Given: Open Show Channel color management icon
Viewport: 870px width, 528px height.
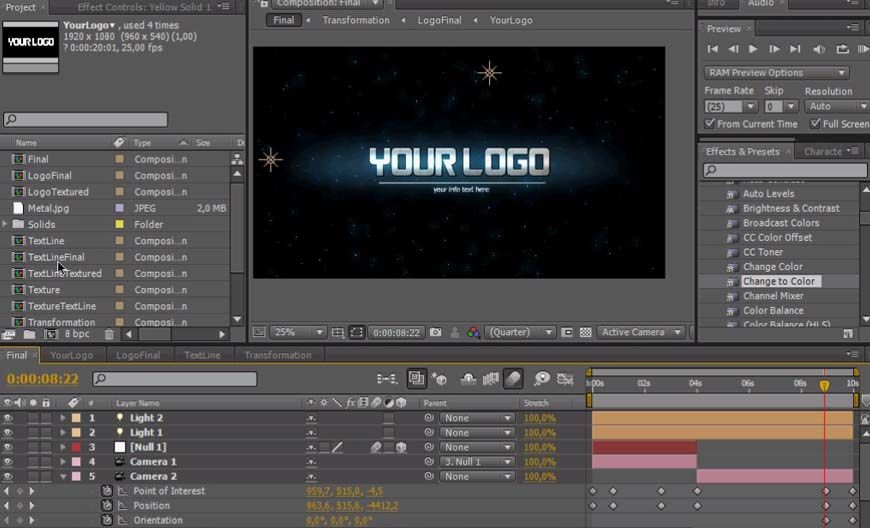Looking at the screenshot, I should (473, 332).
